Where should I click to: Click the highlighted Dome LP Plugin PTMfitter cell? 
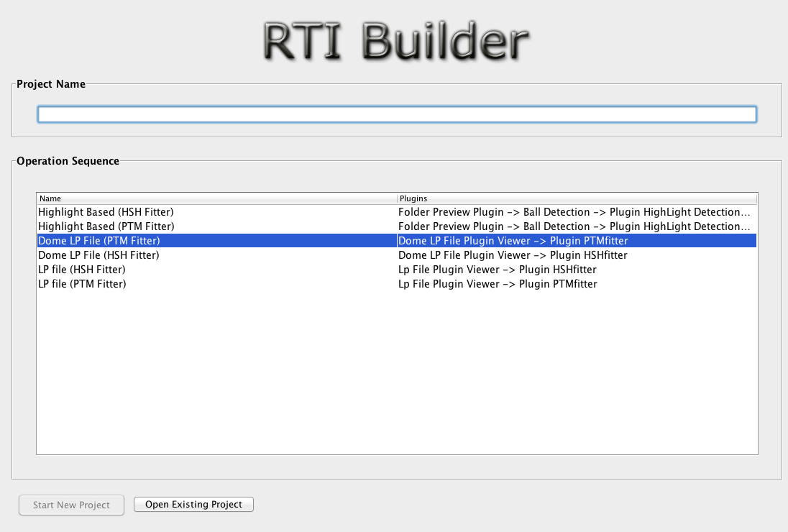click(513, 241)
